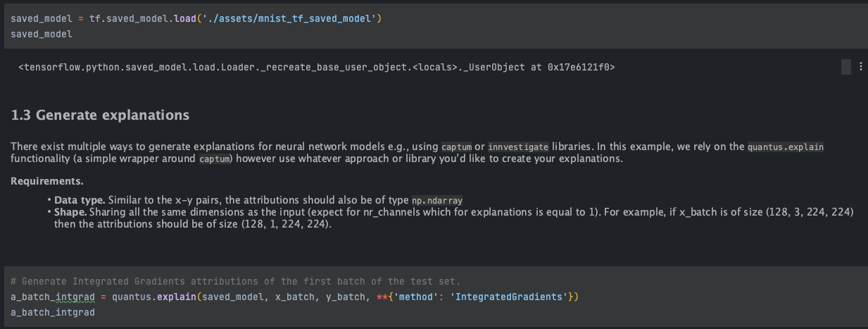The height and width of the screenshot is (329, 868).
Task: Click the standalone 'saved_model' code line
Action: 42,33
